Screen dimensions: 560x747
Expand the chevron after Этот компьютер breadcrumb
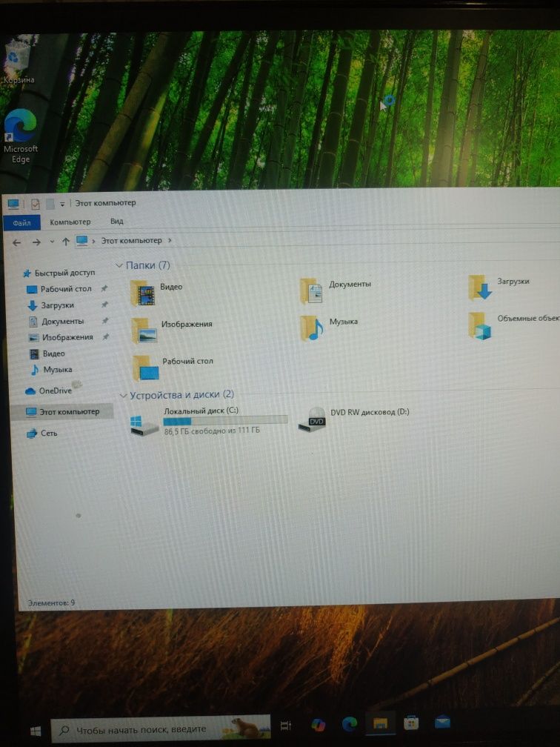click(x=170, y=240)
